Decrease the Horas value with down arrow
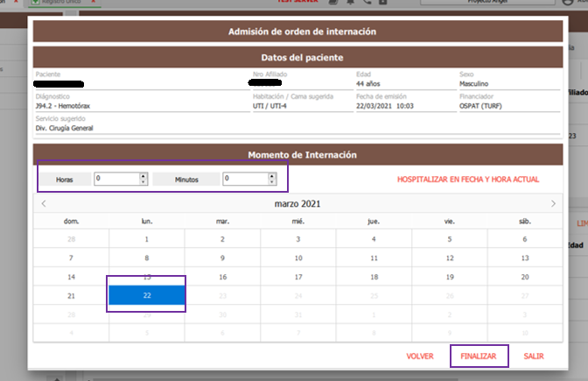Image resolution: width=588 pixels, height=381 pixels. (143, 182)
